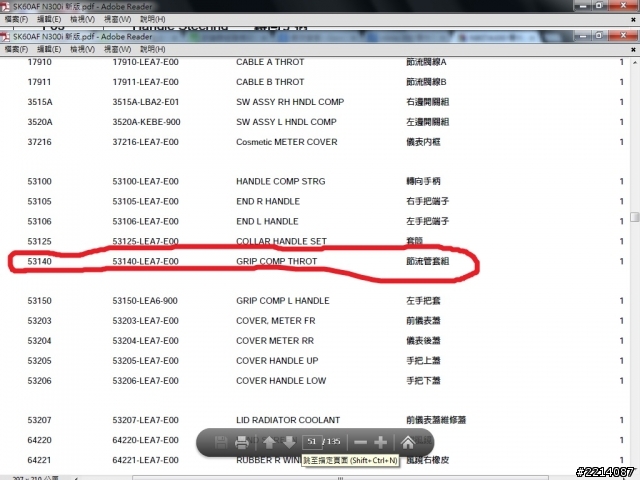Click the printer icon in the floating toolbar

coord(242,442)
